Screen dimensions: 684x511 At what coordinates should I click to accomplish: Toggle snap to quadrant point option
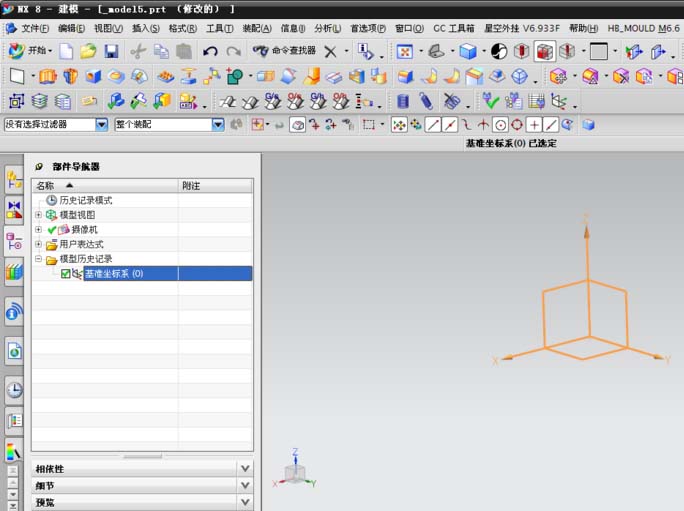tap(517, 125)
